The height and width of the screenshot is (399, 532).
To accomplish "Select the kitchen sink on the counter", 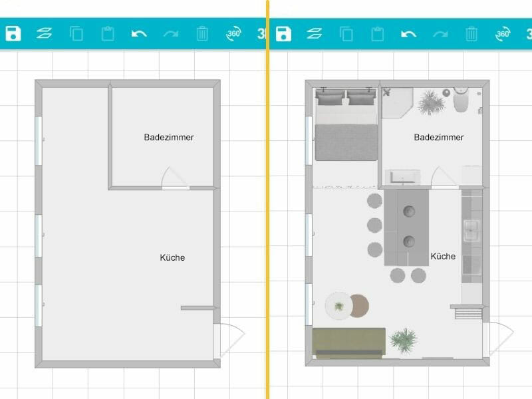I will click(x=472, y=231).
